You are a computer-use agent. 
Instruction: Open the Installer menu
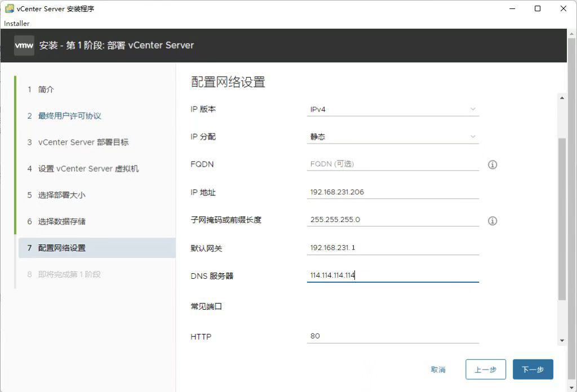pyautogui.click(x=16, y=23)
